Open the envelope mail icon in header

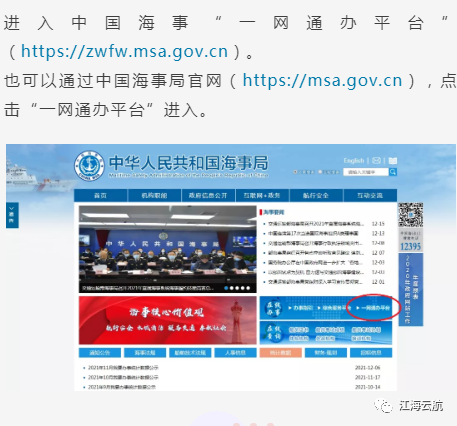click(x=376, y=161)
